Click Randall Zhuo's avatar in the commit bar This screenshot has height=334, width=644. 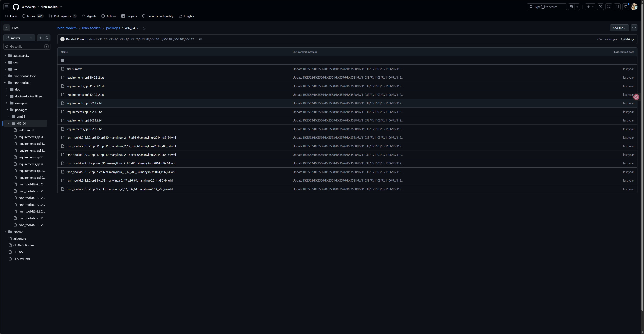point(63,39)
